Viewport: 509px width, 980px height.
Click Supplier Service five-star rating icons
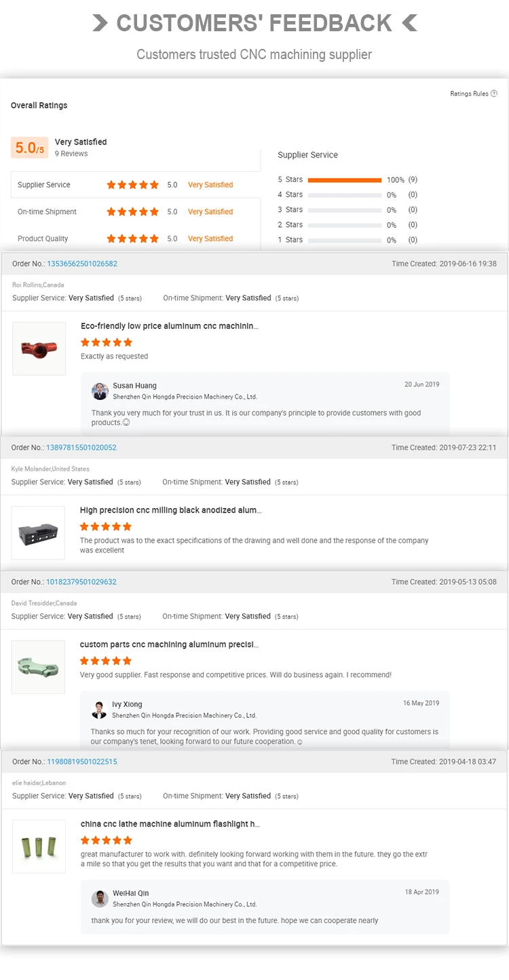(132, 185)
